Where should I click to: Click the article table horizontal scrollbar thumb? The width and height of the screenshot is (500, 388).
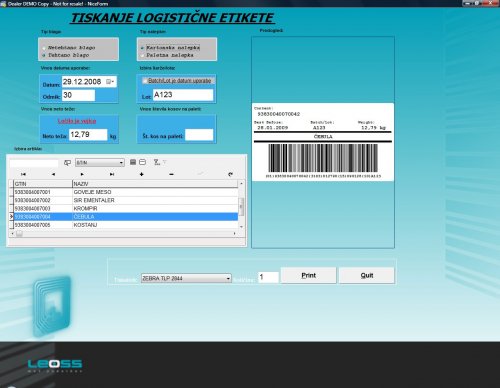pyautogui.click(x=19, y=234)
